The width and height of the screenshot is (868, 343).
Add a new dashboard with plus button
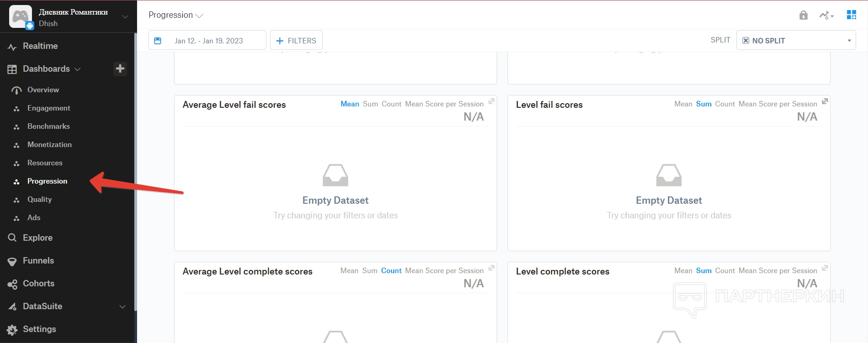[120, 69]
